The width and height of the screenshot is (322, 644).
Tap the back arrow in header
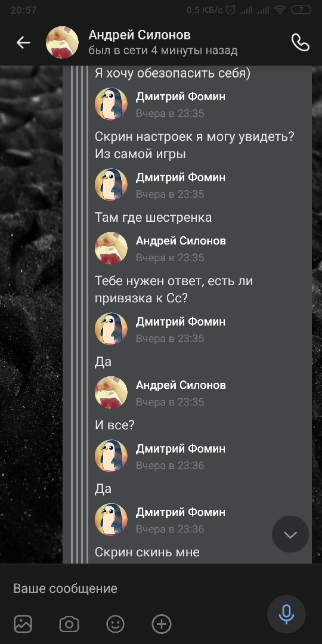click(23, 42)
